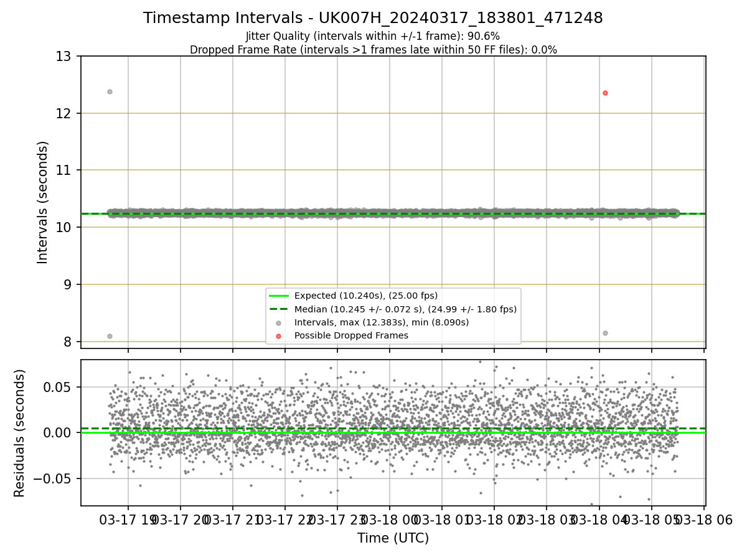Image resolution: width=747 pixels, height=560 pixels.
Task: Click the 'Jitter Quality' subtitle line
Action: (373, 36)
